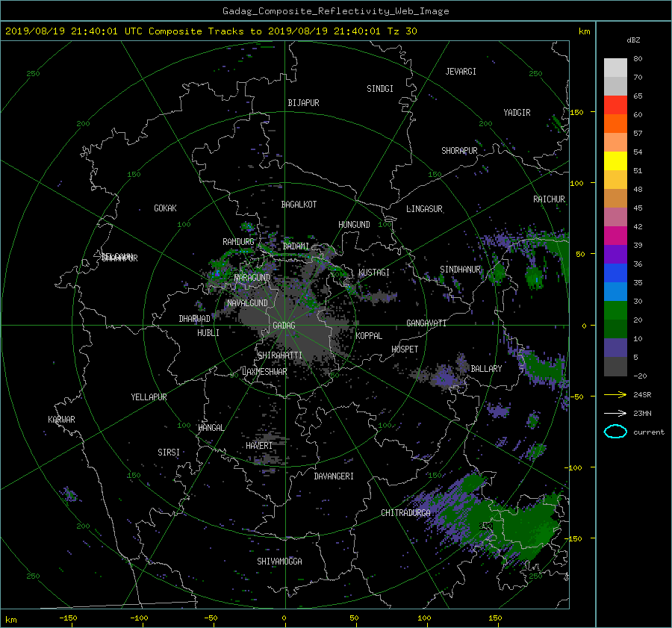Click the Gadag Composite Reflectivity title
The image size is (672, 628).
point(335,11)
